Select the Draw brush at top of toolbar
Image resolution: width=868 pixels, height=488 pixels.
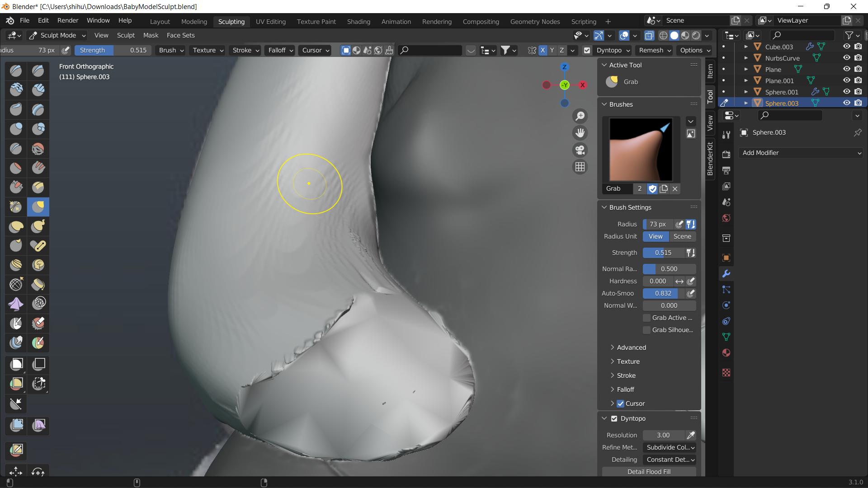point(15,70)
